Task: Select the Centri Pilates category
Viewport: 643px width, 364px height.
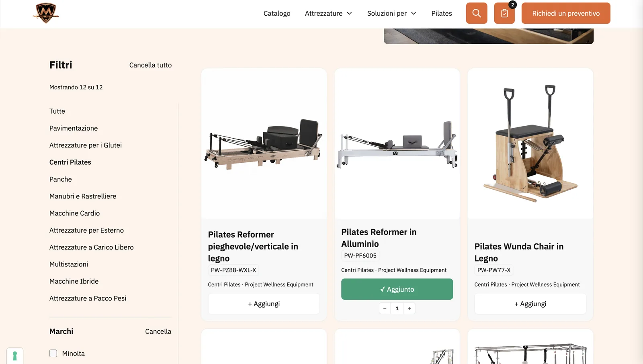Action: pyautogui.click(x=70, y=162)
